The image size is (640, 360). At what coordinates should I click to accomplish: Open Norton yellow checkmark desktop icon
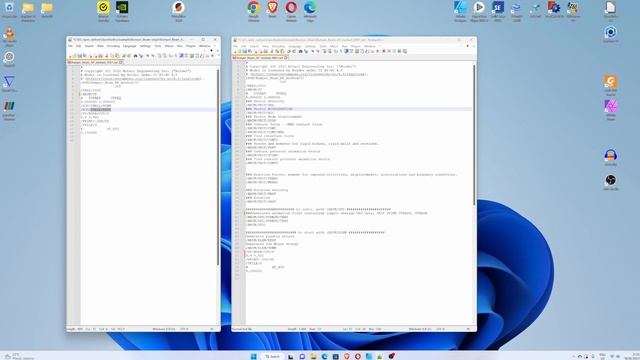point(103,8)
